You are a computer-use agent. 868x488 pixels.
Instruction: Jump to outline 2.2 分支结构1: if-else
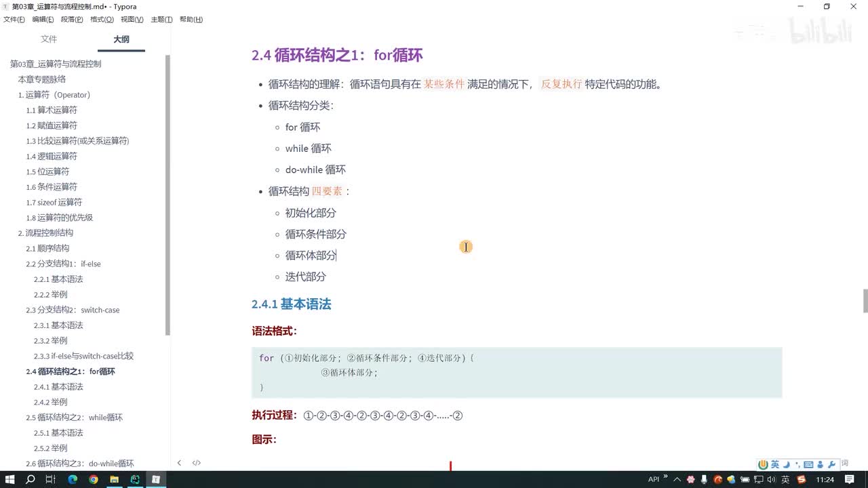click(63, 264)
